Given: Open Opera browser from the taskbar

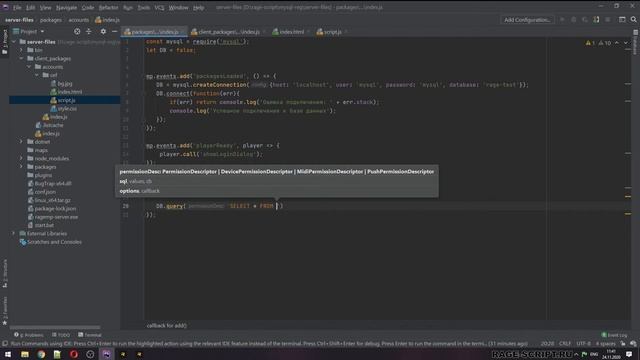Looking at the screenshot, I should click(74, 354).
